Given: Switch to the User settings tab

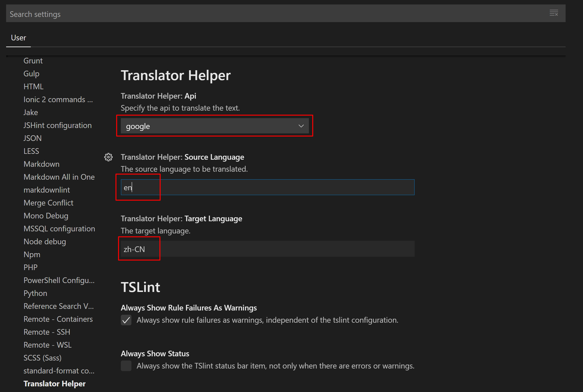Looking at the screenshot, I should (x=19, y=38).
